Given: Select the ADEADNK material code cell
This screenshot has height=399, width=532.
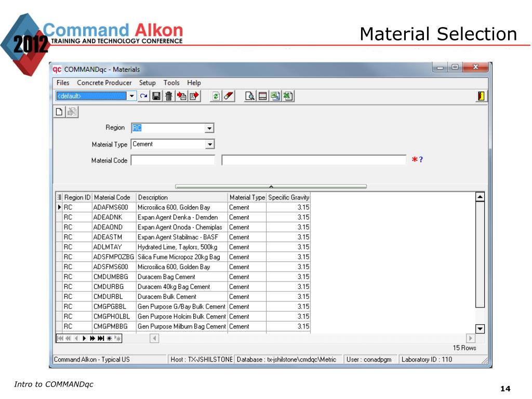Looking at the screenshot, I should point(114,217).
